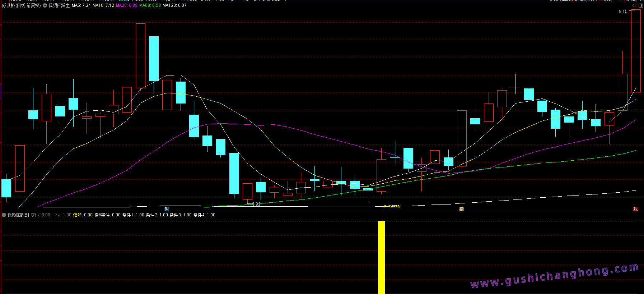
Task: Expand the 低频回踩副 indicator dropdown arrow
Action: [x=4, y=215]
